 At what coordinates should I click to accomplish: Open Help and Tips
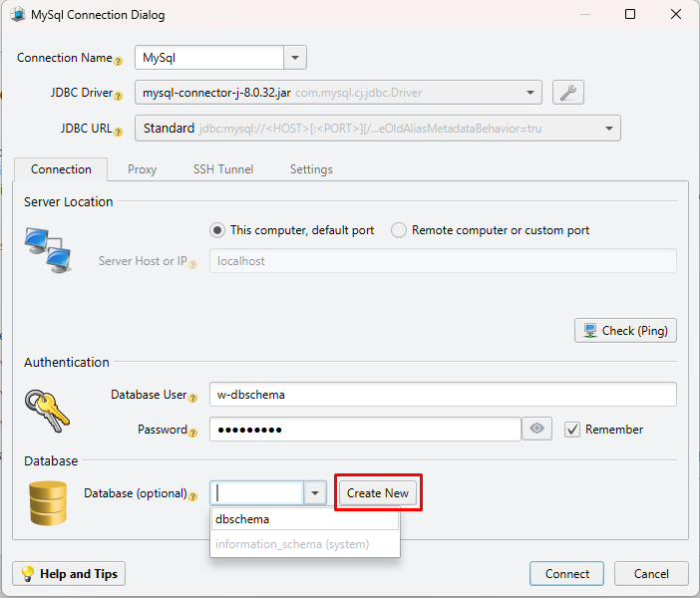pos(69,574)
